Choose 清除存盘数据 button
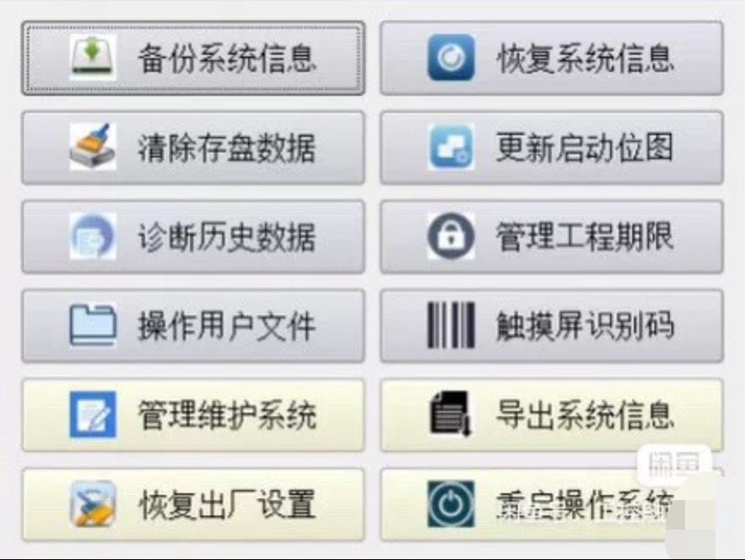Viewport: 745px width, 560px height. [x=193, y=148]
